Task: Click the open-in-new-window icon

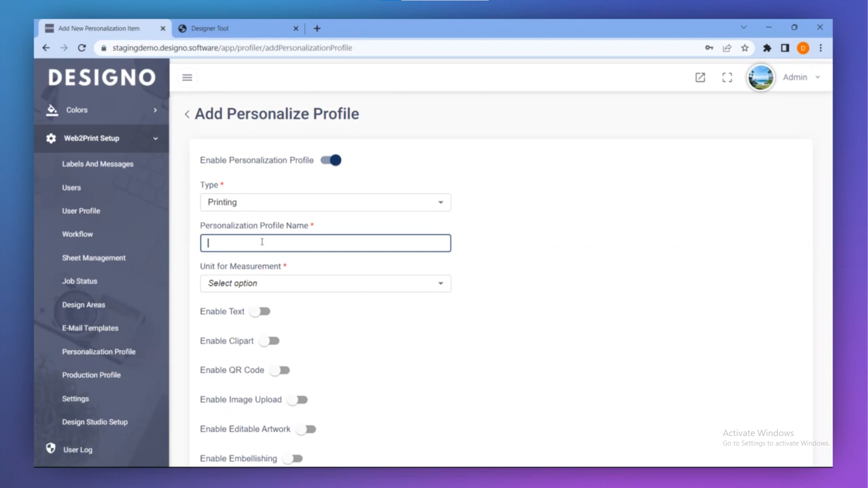Action: point(700,78)
